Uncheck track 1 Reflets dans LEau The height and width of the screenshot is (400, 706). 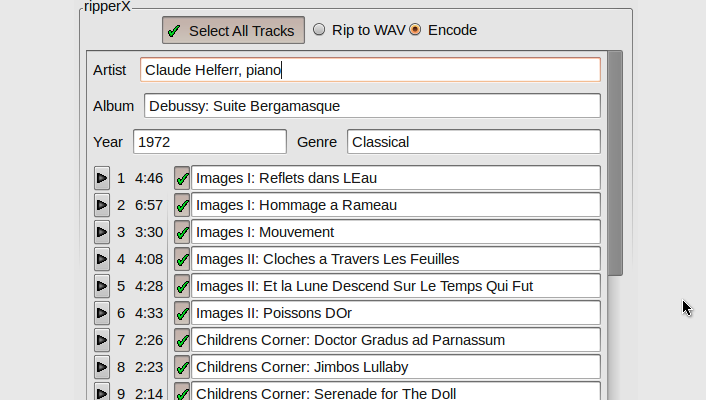[x=182, y=178]
